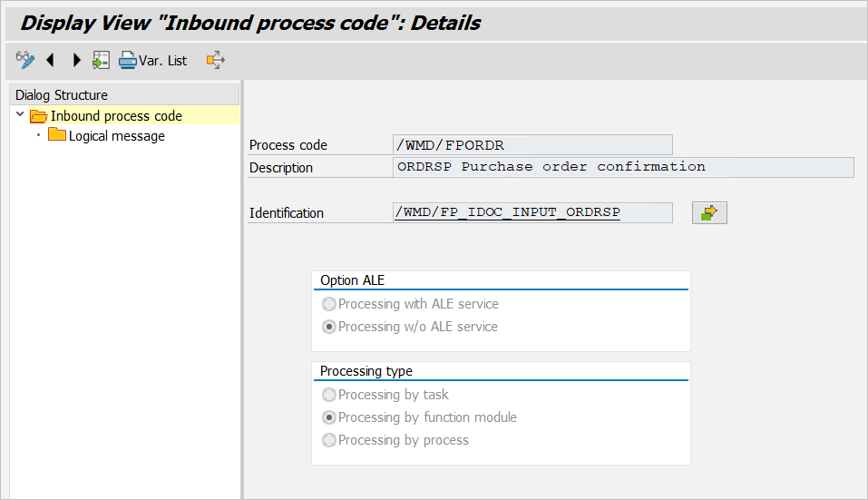
Task: Click the orange transport arrows toolbar icon
Action: [x=215, y=61]
